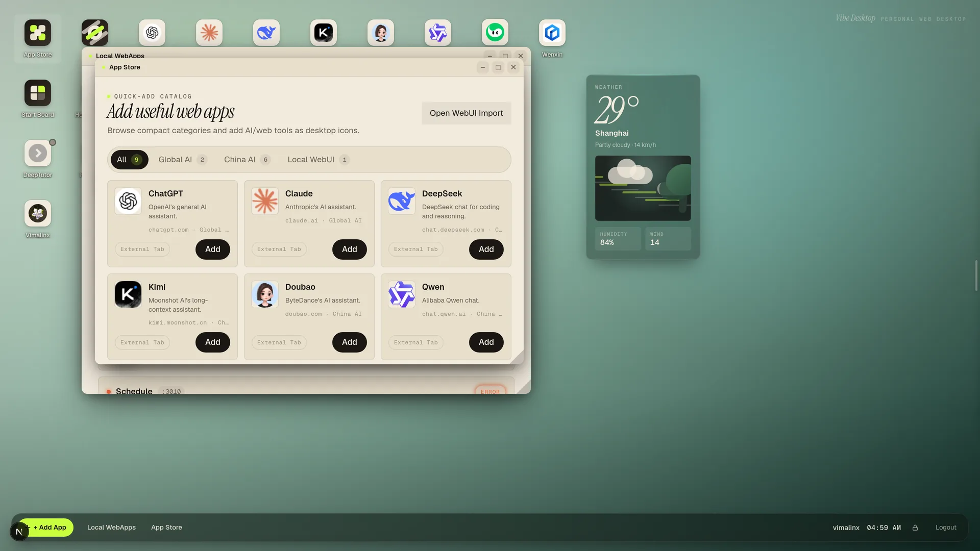Click the green Add App button
Image resolution: width=980 pixels, height=551 pixels.
pyautogui.click(x=49, y=528)
